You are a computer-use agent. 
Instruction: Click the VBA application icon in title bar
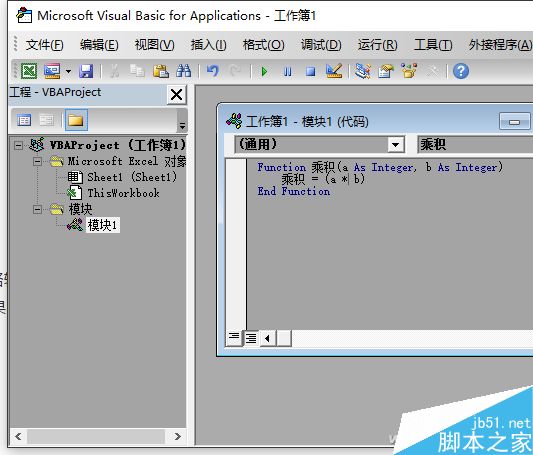tap(24, 16)
